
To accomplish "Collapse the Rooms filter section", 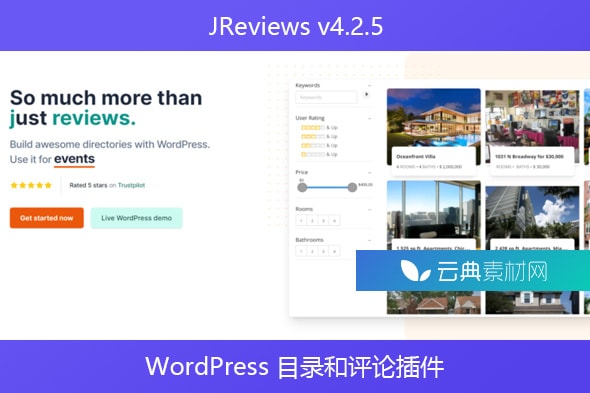I will click(370, 209).
